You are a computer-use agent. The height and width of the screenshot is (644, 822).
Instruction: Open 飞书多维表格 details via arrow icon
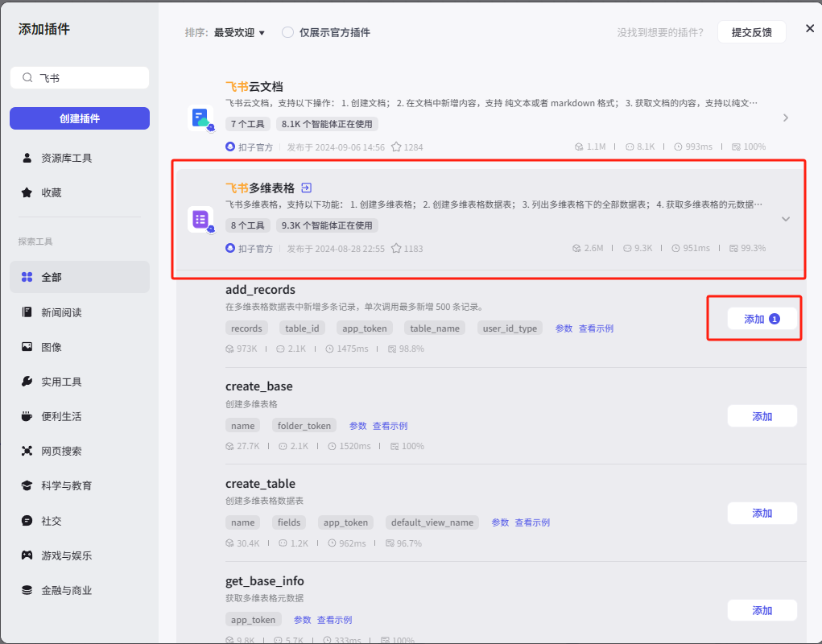[x=307, y=188]
